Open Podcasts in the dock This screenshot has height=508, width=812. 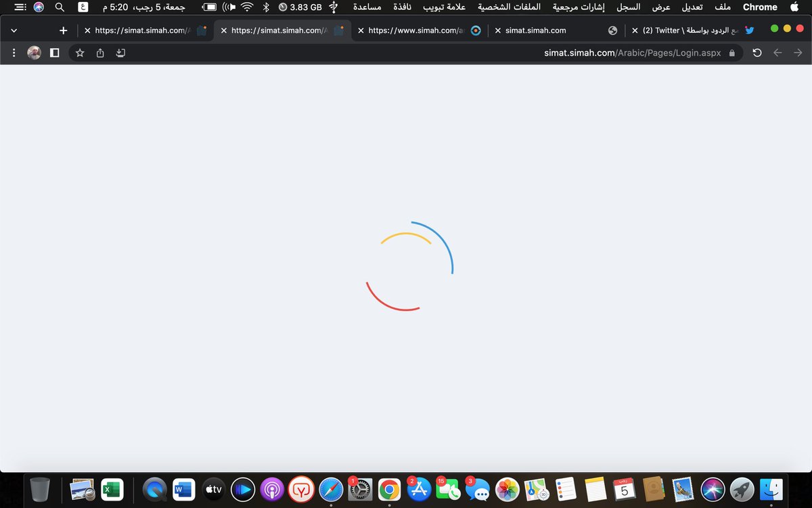pyautogui.click(x=272, y=489)
